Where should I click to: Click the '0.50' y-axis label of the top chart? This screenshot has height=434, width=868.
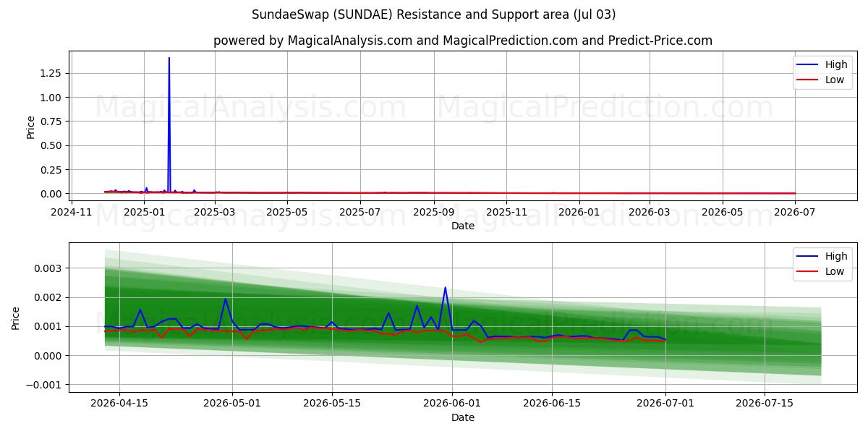click(49, 145)
